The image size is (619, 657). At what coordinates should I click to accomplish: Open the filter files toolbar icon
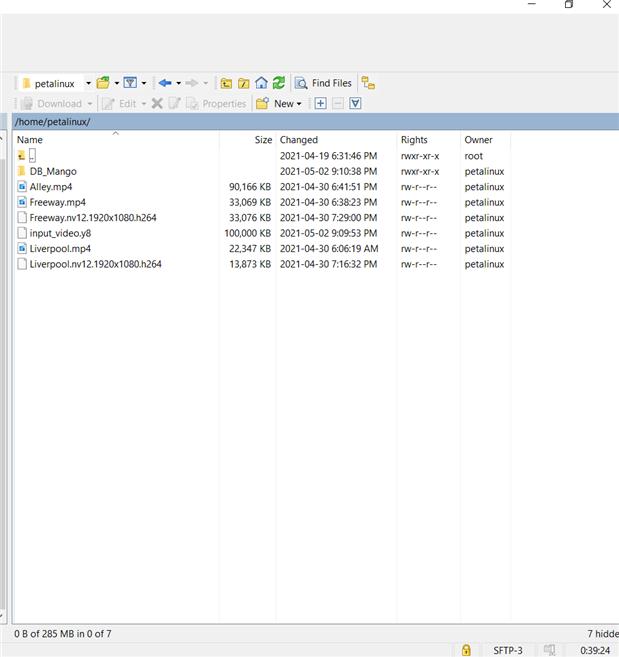(130, 83)
